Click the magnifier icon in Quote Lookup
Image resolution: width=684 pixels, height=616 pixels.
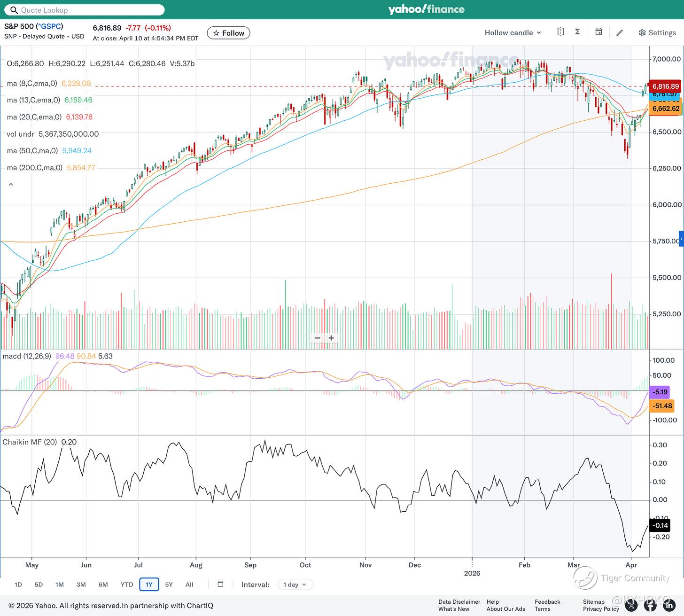point(14,10)
